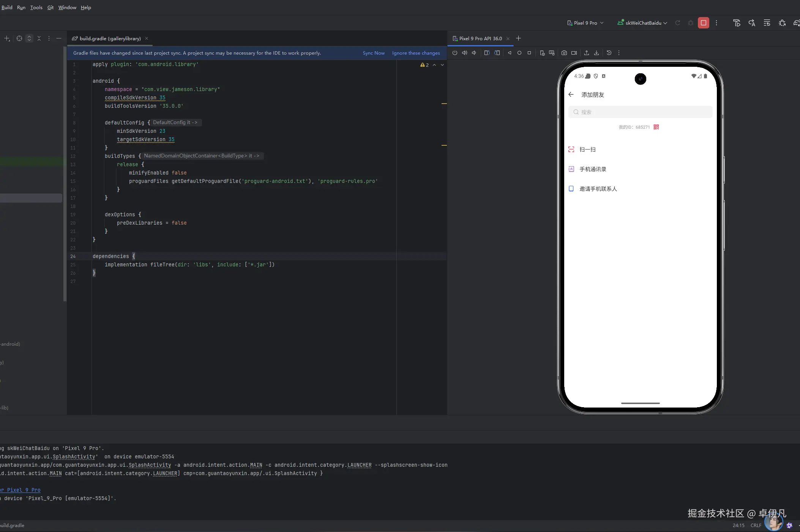Viewport: 800px width, 532px height.
Task: Click emulator volume up icon
Action: [x=464, y=53]
